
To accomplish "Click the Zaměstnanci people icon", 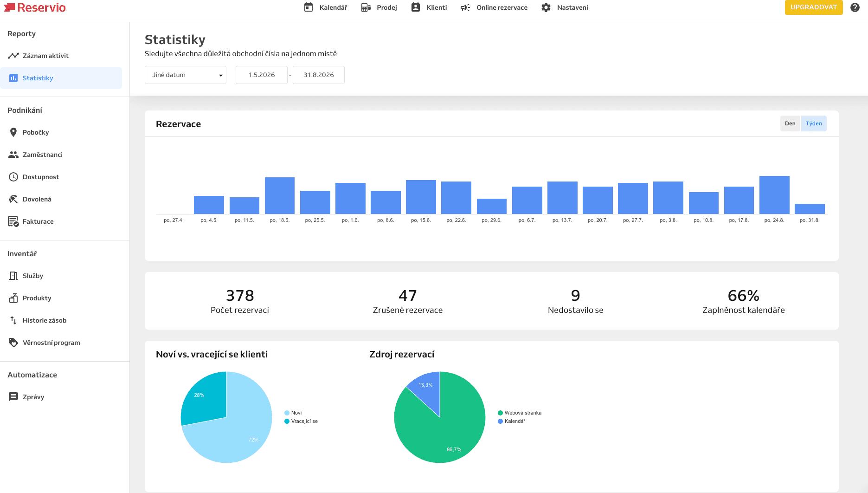I will click(13, 155).
